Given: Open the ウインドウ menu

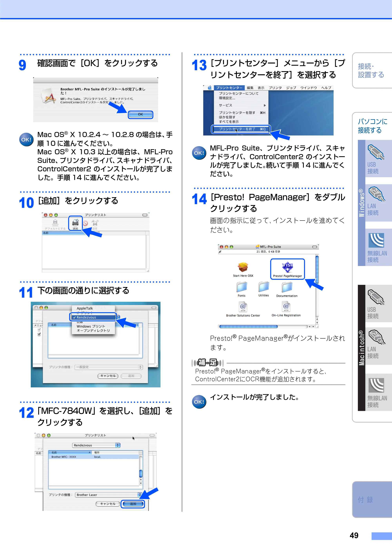Looking at the screenshot, I should [309, 88].
